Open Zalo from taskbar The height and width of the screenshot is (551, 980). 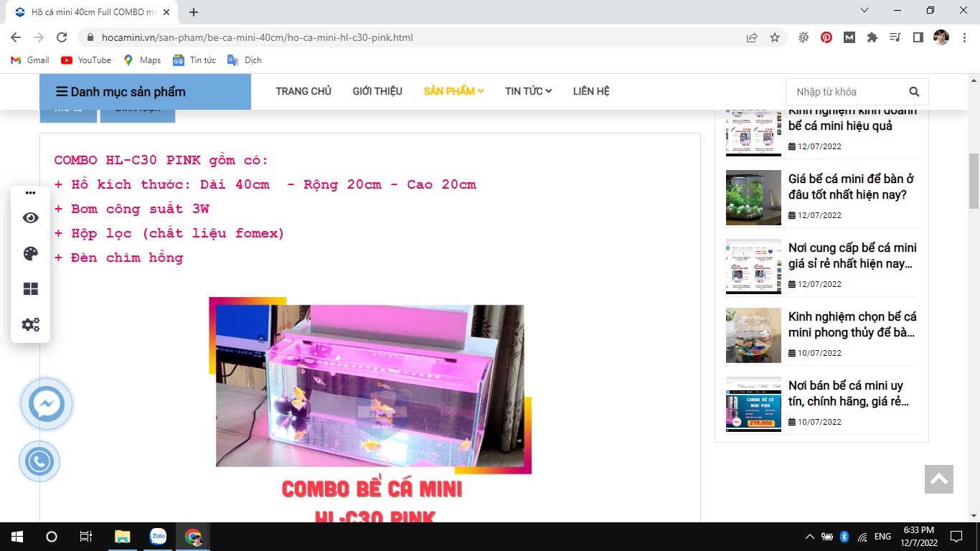click(158, 536)
